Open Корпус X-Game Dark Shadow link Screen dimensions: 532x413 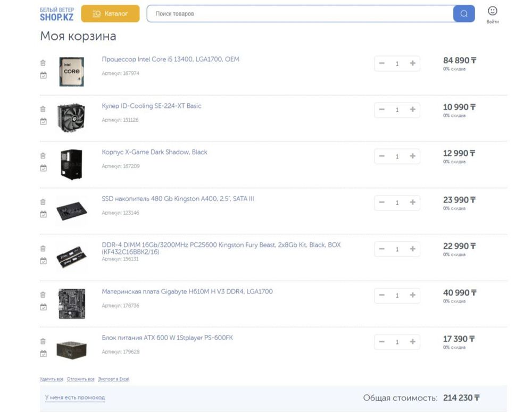[x=154, y=152]
